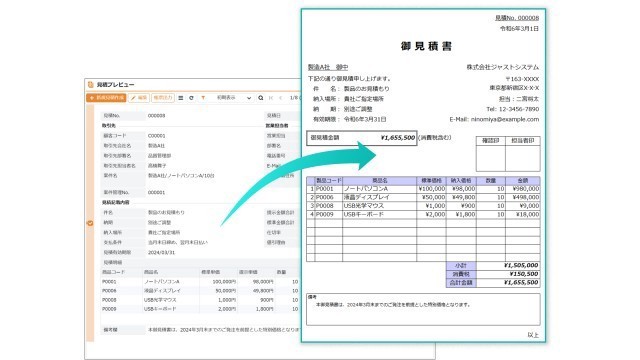Click 標準単価 column header in preview table
This screenshot has height=360, width=640.
211,272
